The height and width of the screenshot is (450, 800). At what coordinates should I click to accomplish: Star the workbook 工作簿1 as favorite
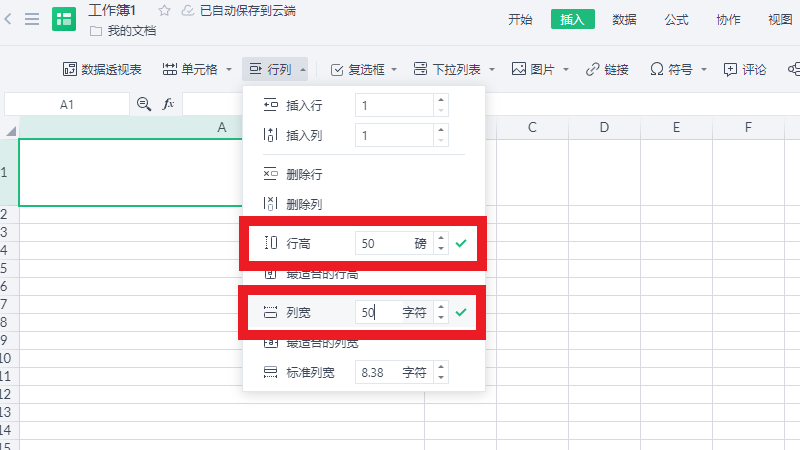[164, 11]
